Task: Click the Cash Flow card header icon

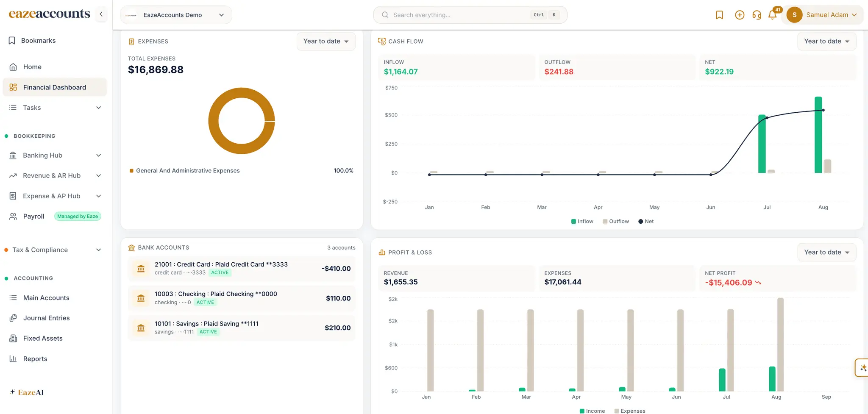Action: pyautogui.click(x=382, y=41)
